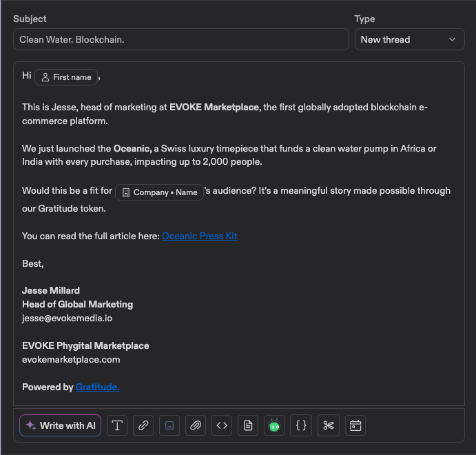
Task: Open the Oceanic Press Kit link
Action: pyautogui.click(x=200, y=236)
